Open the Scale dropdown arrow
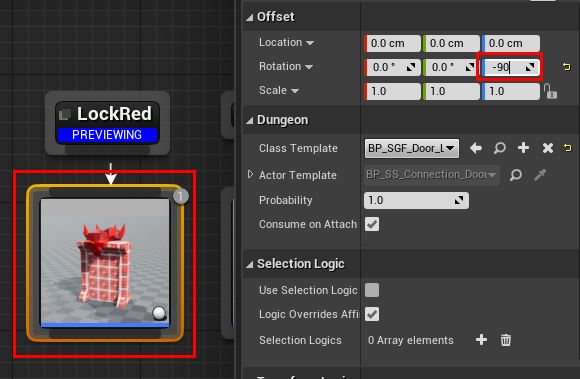The height and width of the screenshot is (379, 580). 295,91
